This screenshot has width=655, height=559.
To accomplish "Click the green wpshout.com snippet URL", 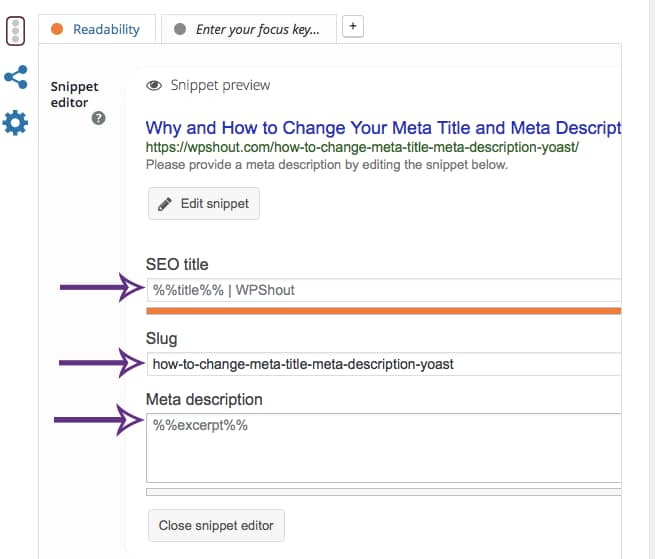I will click(362, 148).
